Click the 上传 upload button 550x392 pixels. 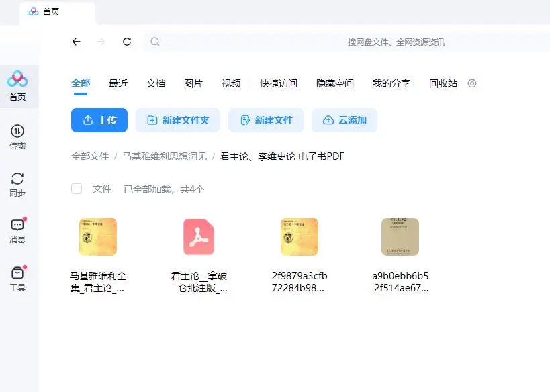pos(99,120)
